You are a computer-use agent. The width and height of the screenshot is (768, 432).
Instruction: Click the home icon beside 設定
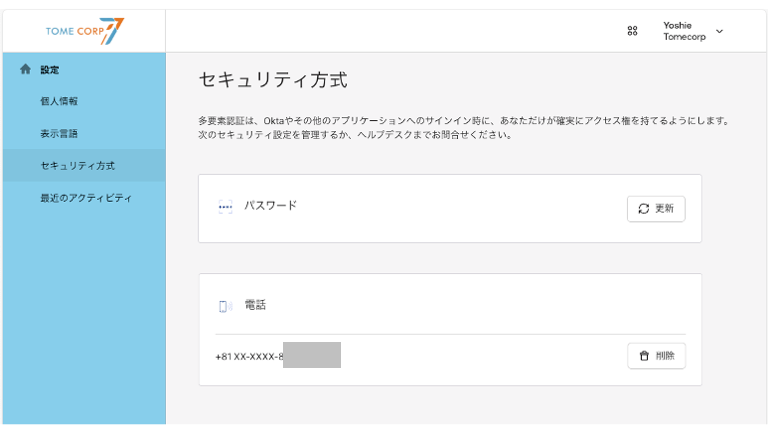pos(26,70)
